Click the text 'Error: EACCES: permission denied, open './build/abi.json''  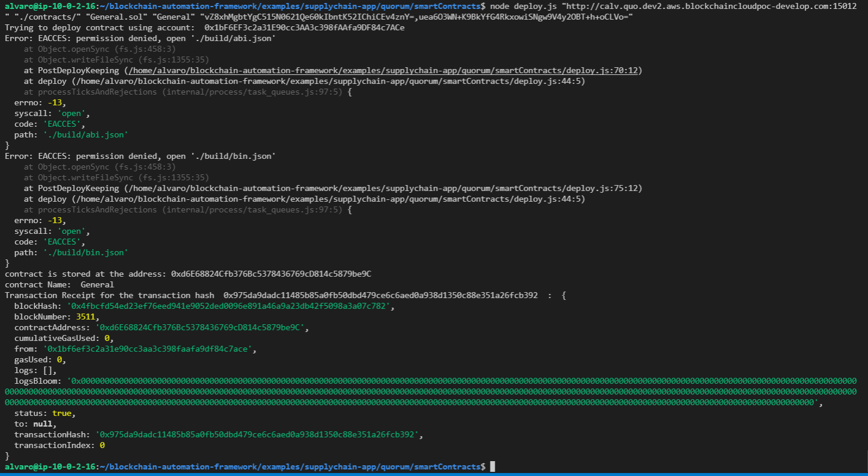tap(140, 38)
